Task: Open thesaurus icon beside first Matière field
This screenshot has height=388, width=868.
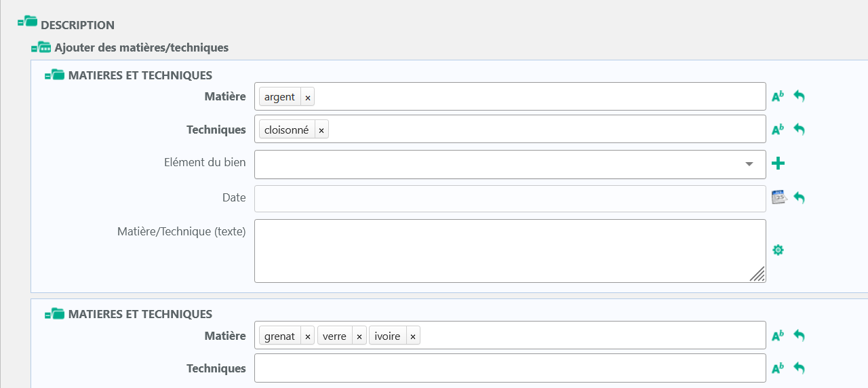Action: (778, 96)
